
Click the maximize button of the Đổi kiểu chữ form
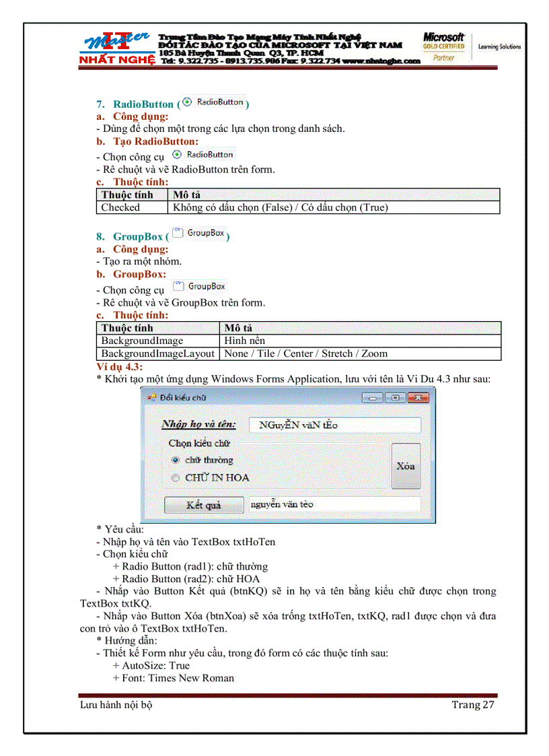click(396, 398)
